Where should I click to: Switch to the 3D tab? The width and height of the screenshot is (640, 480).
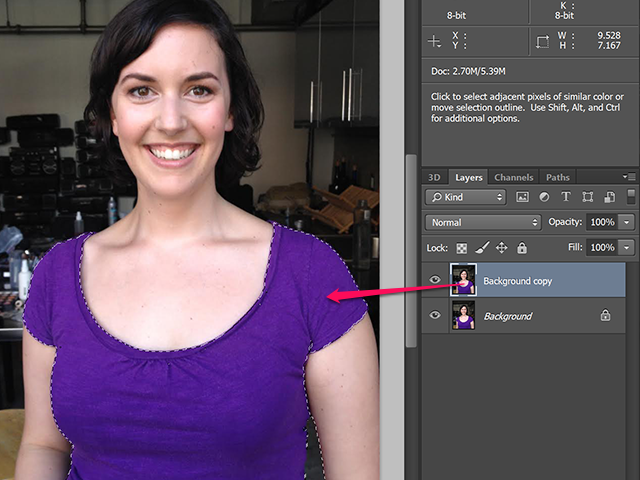(x=434, y=177)
